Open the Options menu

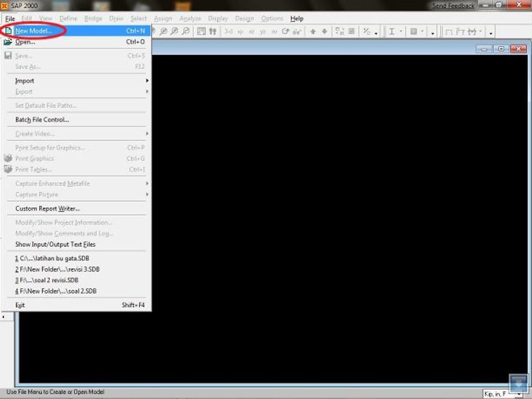[x=272, y=18]
